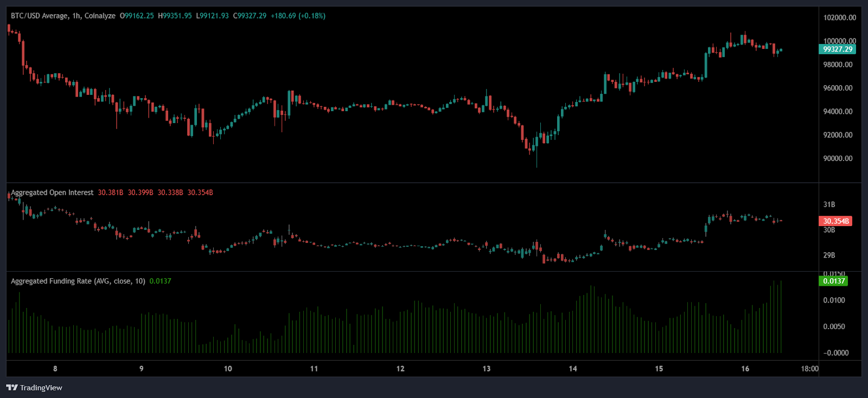
Task: Click date 10 on time axis
Action: click(228, 369)
